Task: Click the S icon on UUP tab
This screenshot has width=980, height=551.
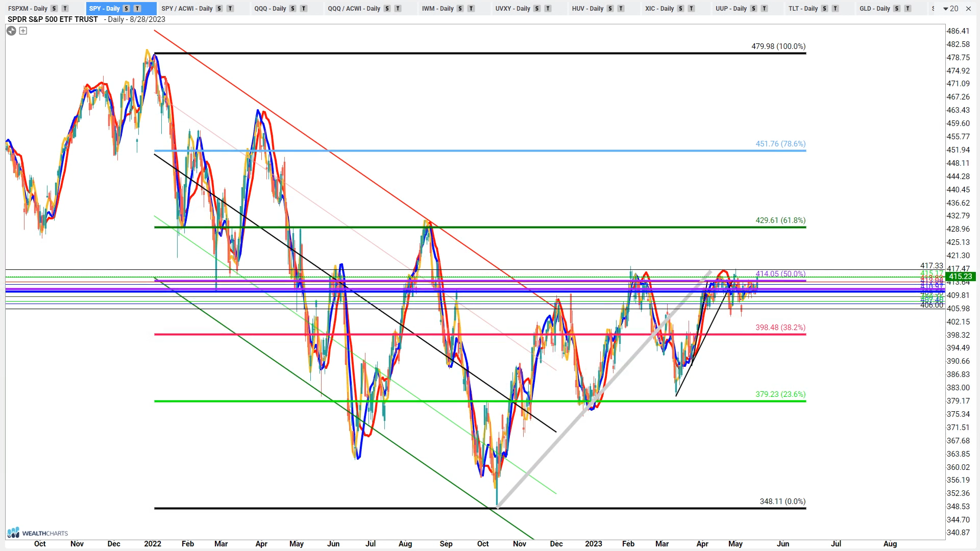Action: click(x=753, y=9)
